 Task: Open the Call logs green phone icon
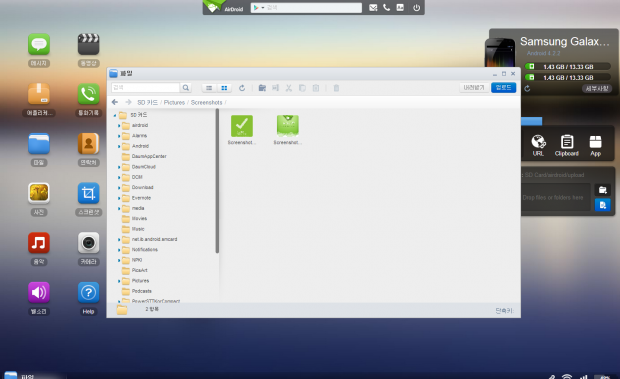point(88,94)
